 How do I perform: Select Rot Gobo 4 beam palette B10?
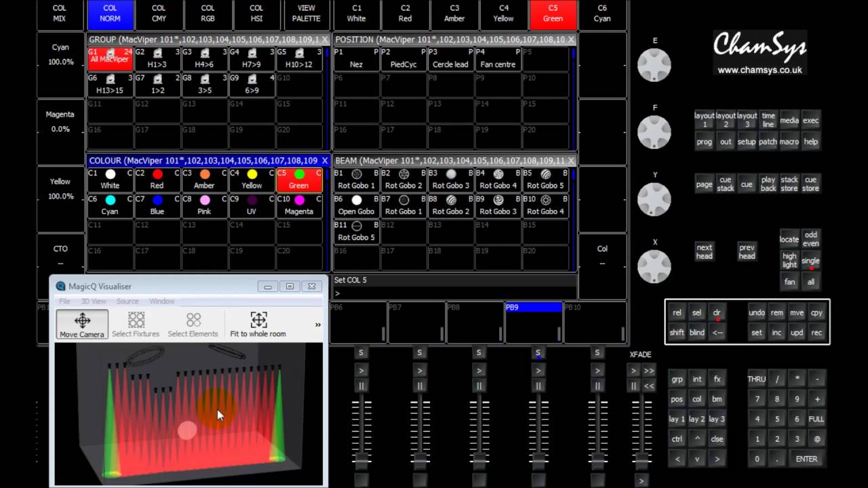tap(545, 205)
